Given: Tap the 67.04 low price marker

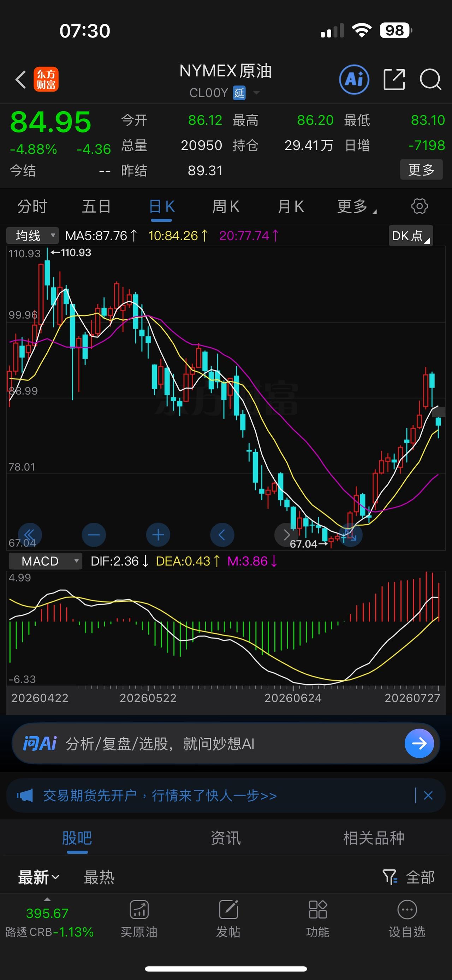Looking at the screenshot, I should (308, 544).
